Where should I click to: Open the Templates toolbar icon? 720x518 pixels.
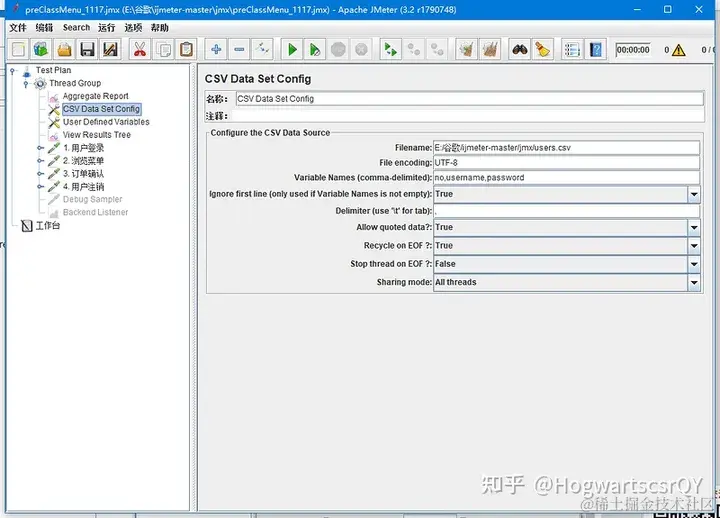tap(41, 50)
